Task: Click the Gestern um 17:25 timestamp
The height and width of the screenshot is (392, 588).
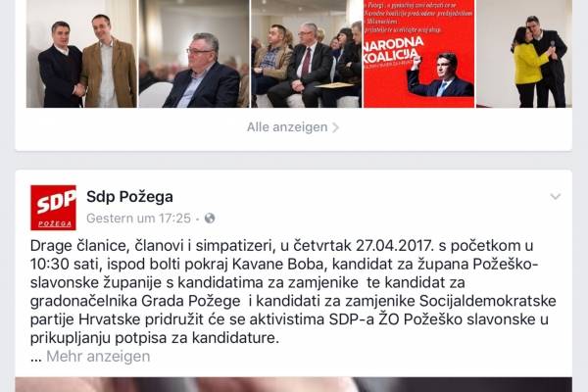Action: (139, 218)
